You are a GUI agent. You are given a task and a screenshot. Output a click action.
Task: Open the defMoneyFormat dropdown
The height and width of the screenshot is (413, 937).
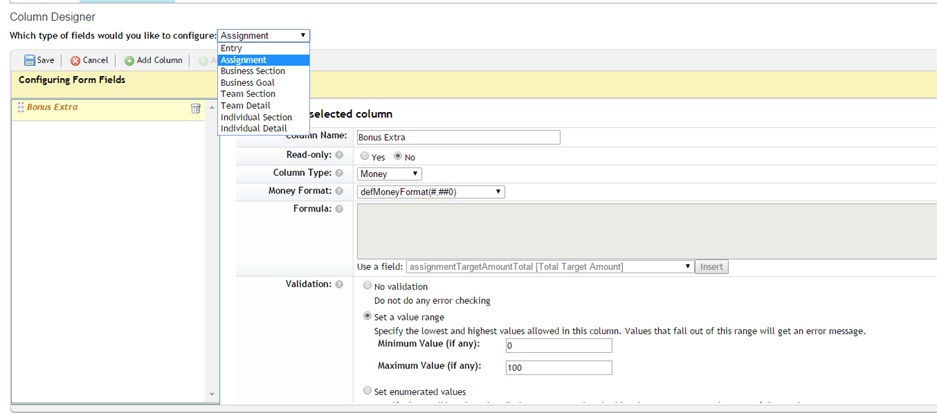coord(431,192)
